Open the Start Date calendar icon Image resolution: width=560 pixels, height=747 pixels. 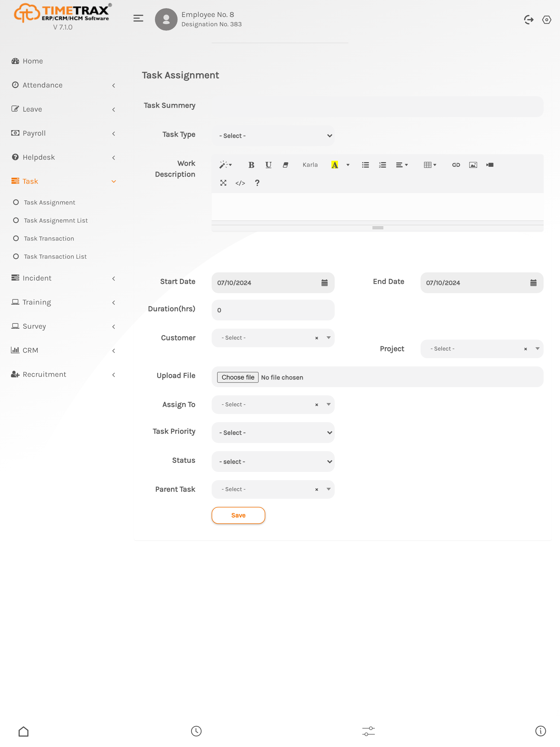click(324, 283)
